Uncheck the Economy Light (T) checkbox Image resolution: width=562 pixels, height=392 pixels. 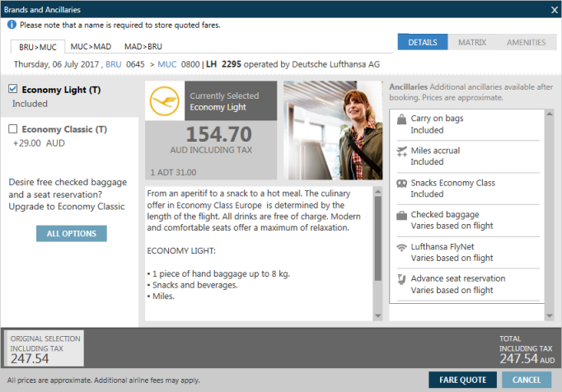pyautogui.click(x=13, y=89)
